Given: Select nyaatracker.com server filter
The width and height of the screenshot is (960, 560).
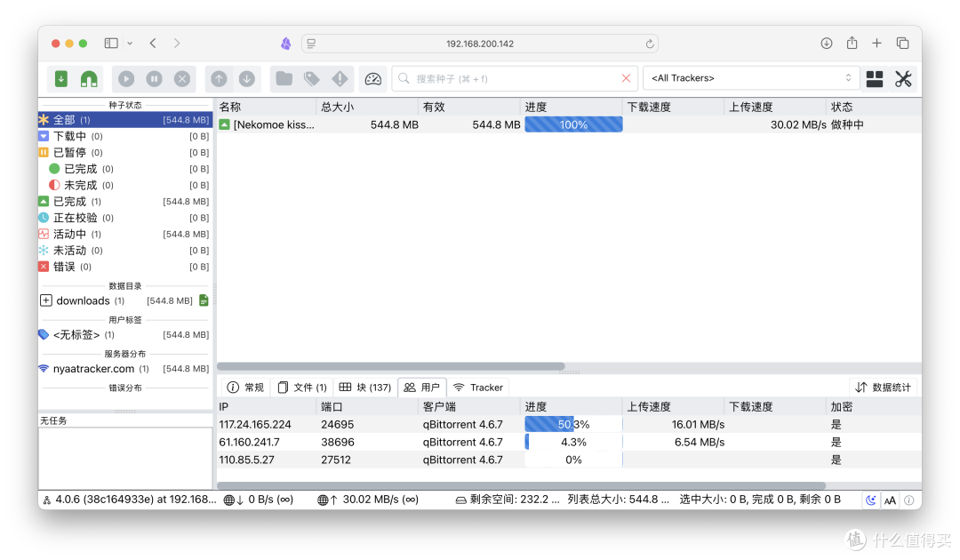Looking at the screenshot, I should click(x=125, y=368).
